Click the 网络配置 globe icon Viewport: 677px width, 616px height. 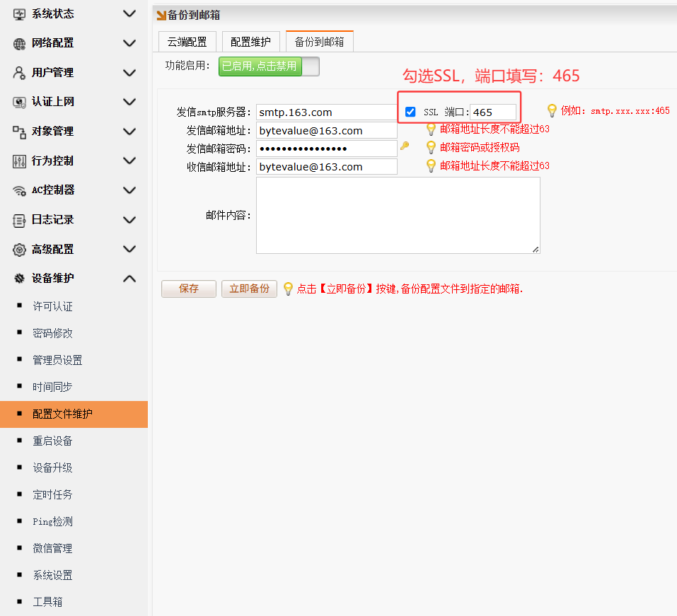pyautogui.click(x=19, y=44)
